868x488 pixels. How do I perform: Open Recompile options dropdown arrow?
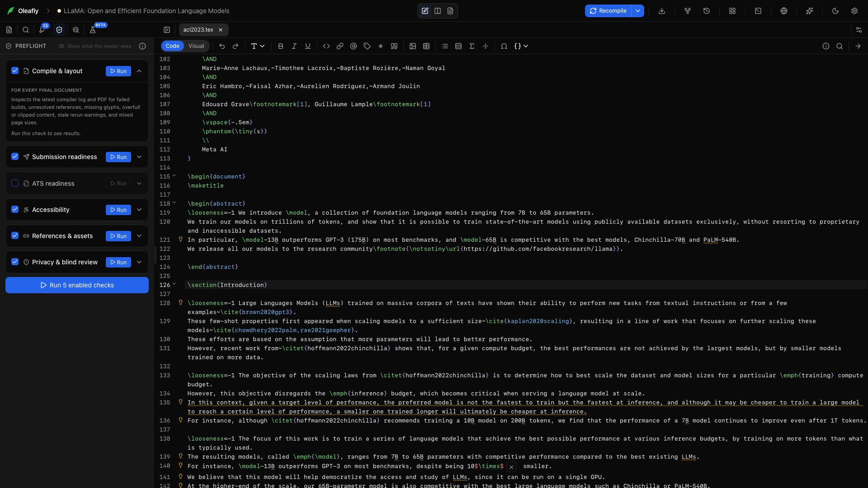(x=638, y=11)
